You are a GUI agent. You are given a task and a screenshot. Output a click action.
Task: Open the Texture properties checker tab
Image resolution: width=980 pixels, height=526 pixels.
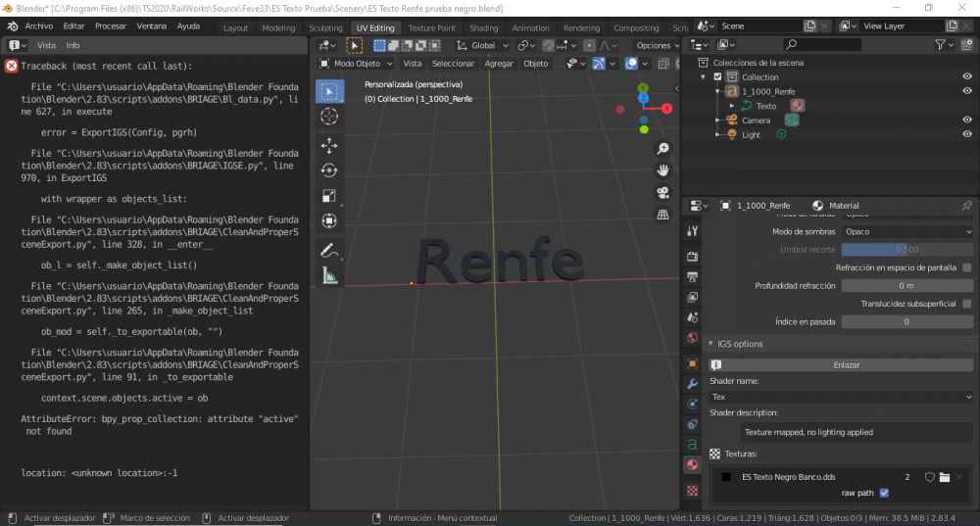693,491
